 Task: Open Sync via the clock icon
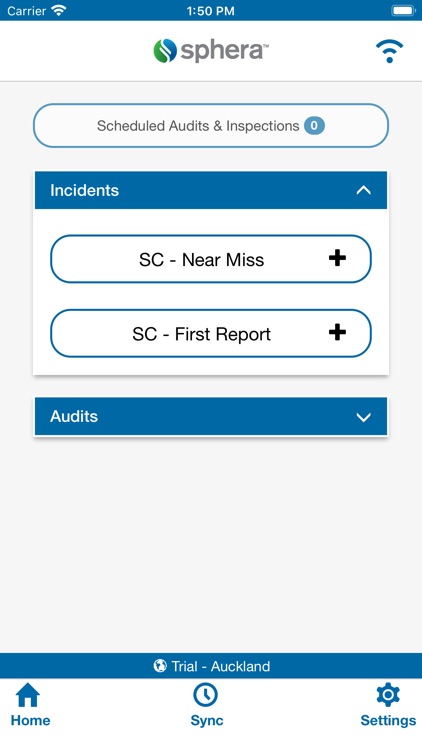coord(205,695)
